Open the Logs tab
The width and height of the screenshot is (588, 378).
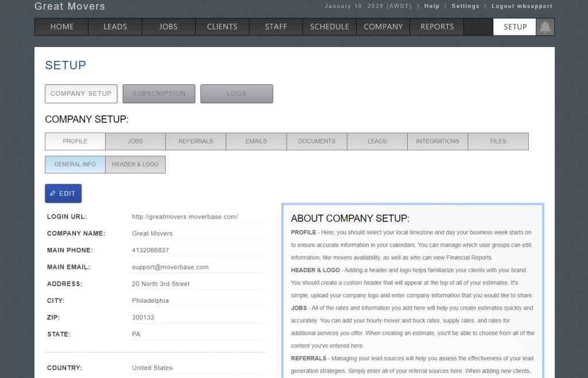pos(237,93)
